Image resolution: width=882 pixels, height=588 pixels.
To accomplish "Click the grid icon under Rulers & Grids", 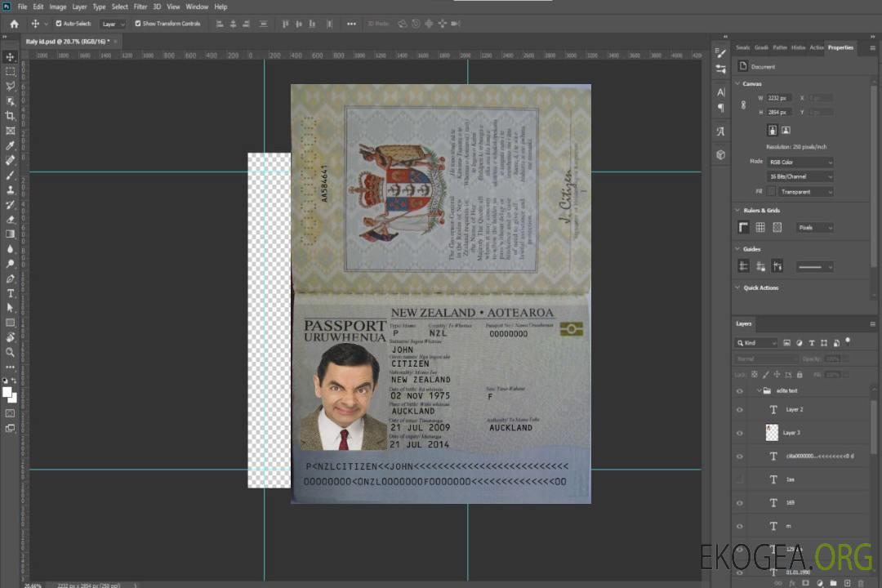I will click(x=760, y=227).
